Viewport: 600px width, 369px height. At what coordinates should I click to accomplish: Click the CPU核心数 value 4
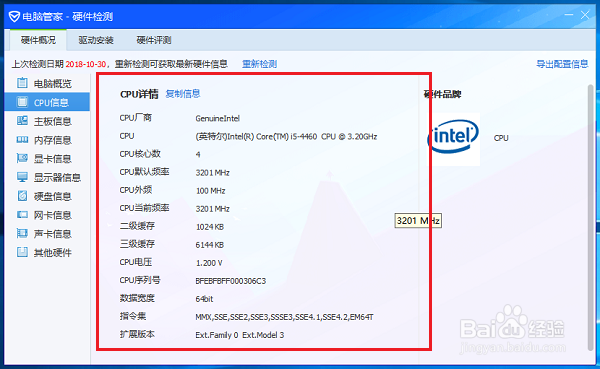coord(198,155)
